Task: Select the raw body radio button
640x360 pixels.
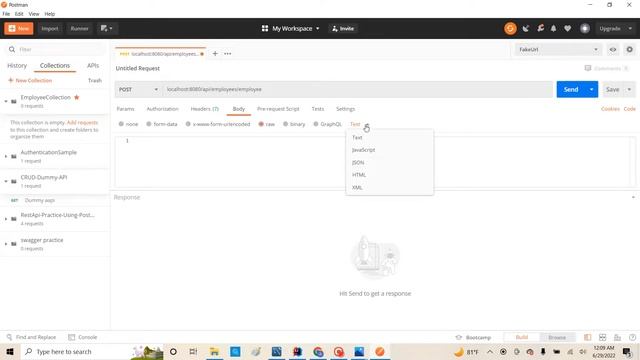Action: click(x=261, y=124)
